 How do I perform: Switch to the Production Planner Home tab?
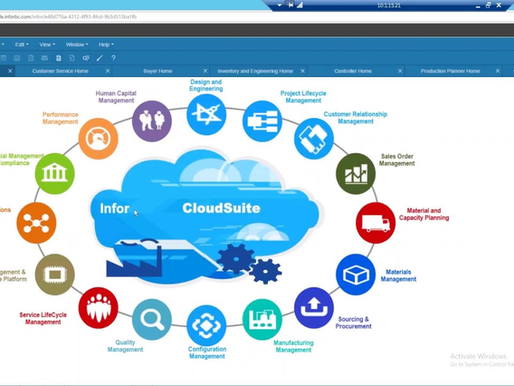point(450,71)
